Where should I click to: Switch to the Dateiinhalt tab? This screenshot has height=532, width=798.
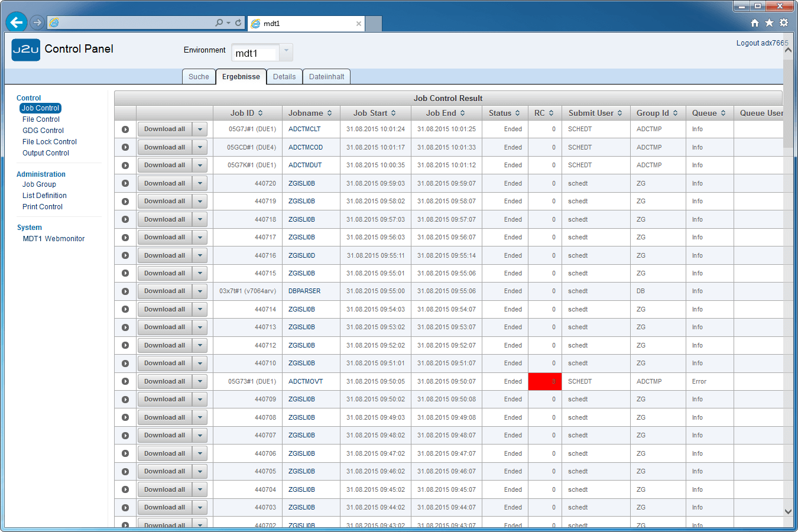tap(326, 77)
